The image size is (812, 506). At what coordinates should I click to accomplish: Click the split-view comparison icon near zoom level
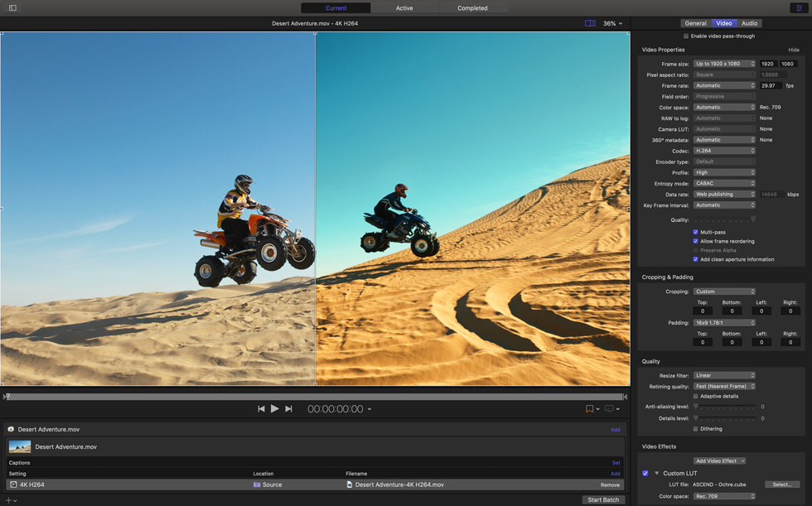tap(590, 23)
